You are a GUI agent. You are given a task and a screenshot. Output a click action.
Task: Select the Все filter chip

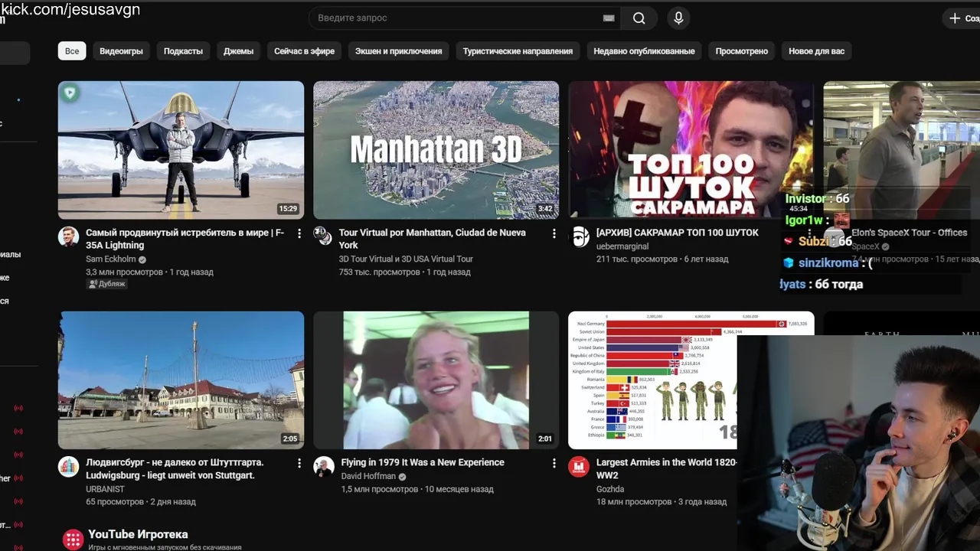(72, 51)
